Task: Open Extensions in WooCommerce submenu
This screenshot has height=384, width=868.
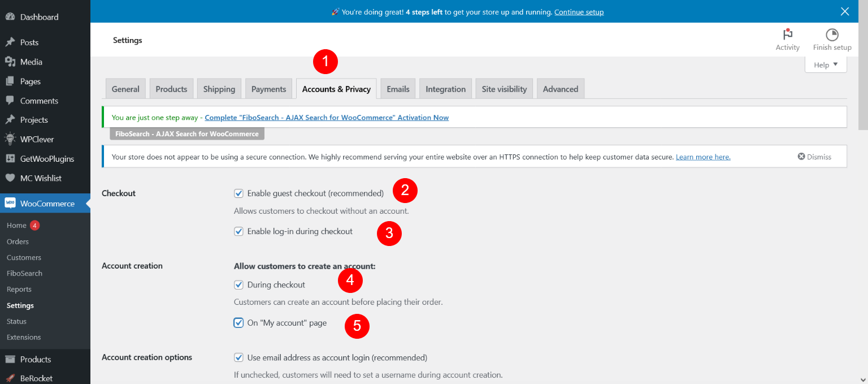Action: [24, 337]
